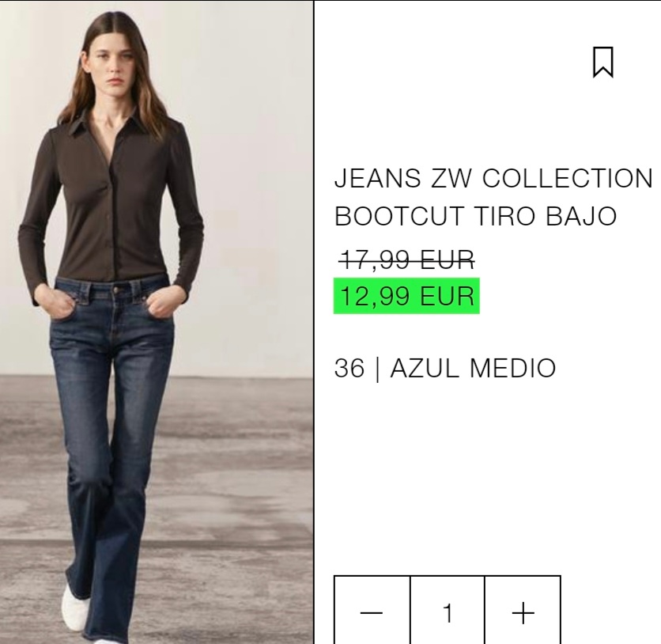The height and width of the screenshot is (644, 661).
Task: Click the white sneaker in the photo
Action: pos(75,608)
